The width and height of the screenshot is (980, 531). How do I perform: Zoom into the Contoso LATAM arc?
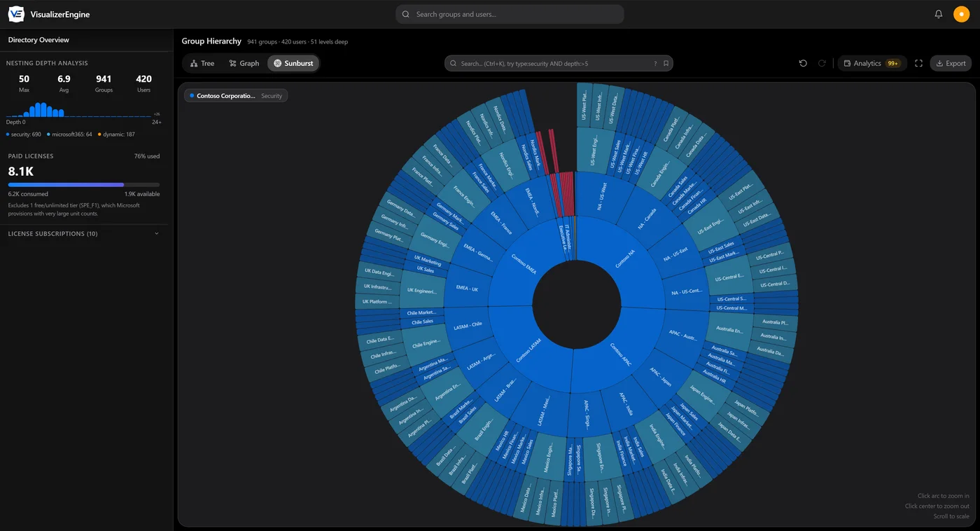pos(529,350)
